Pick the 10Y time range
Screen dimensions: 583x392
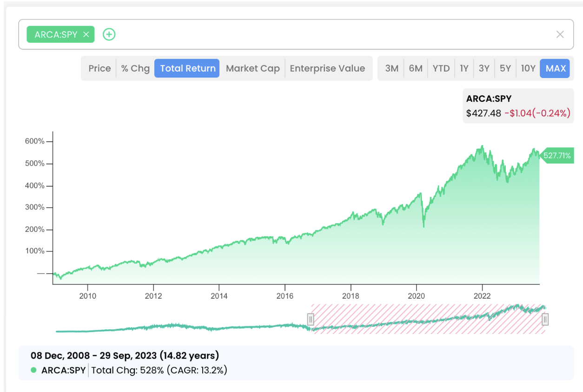click(528, 68)
